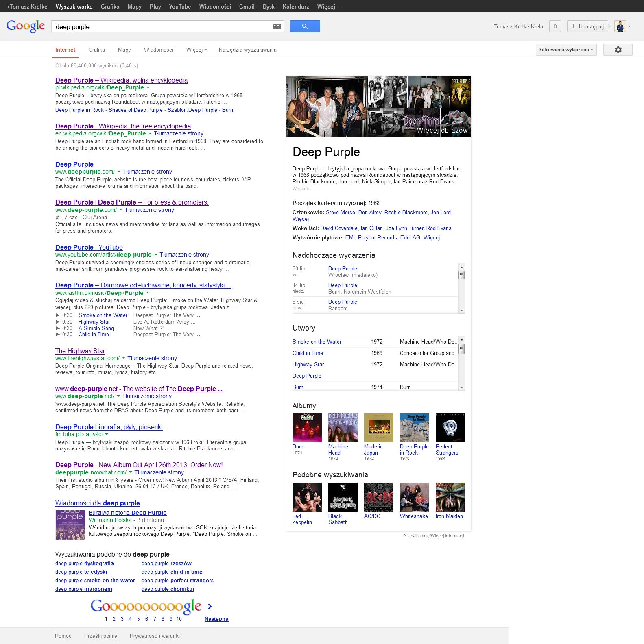Open the Filtrowanie wyłączone dropdown
Viewport: 644px width, 644px height.
[566, 50]
